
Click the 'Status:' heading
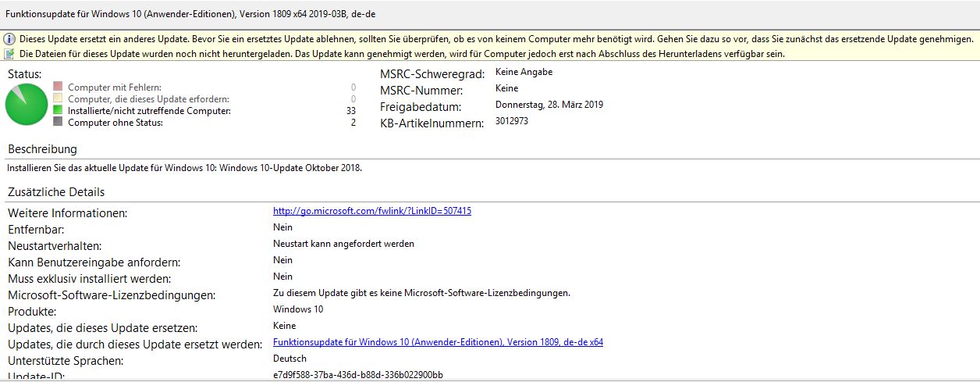(24, 73)
